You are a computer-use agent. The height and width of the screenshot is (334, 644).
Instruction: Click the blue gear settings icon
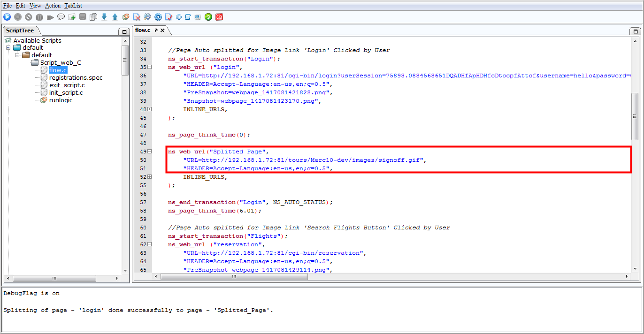(158, 17)
